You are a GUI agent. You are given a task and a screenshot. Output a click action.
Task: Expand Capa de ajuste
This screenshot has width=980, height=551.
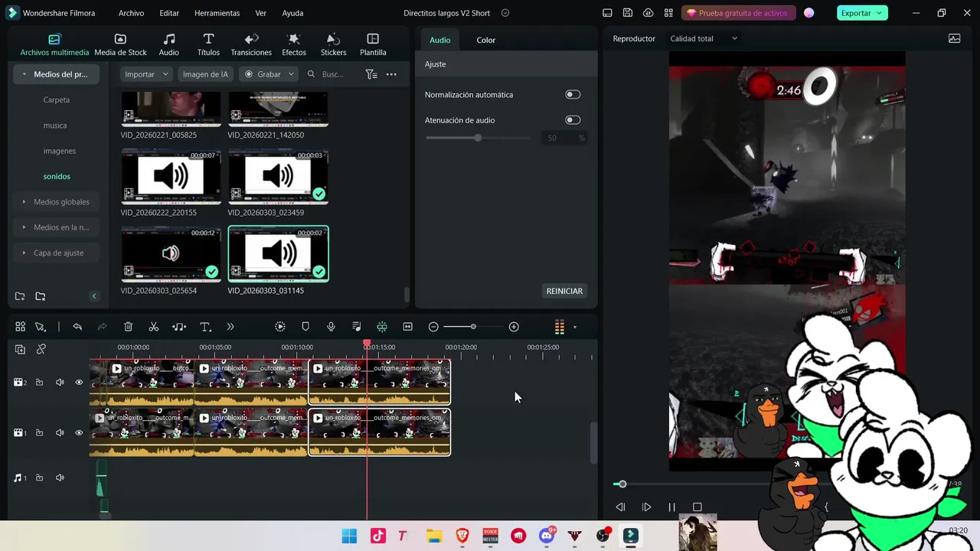24,253
